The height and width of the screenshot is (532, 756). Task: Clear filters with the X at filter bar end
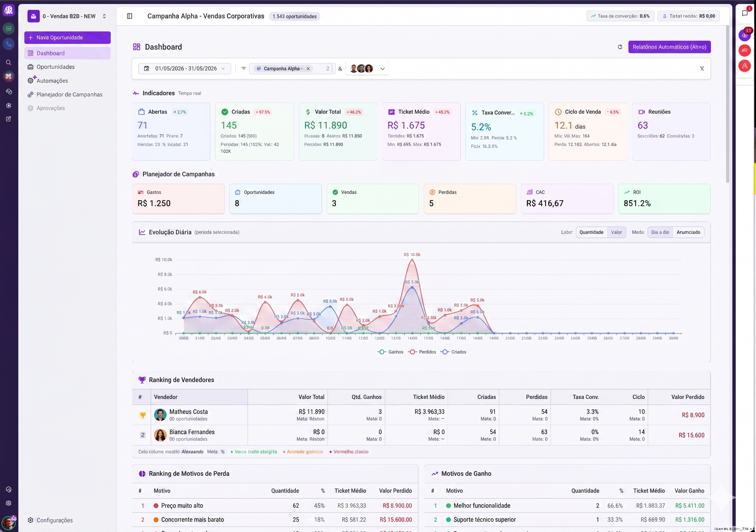702,68
